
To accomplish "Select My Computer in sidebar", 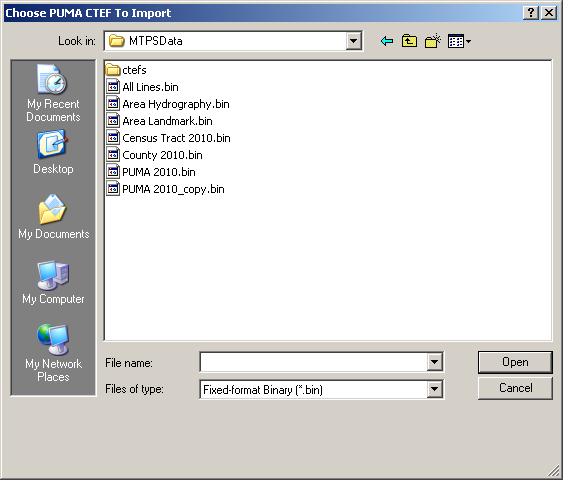I will point(53,282).
